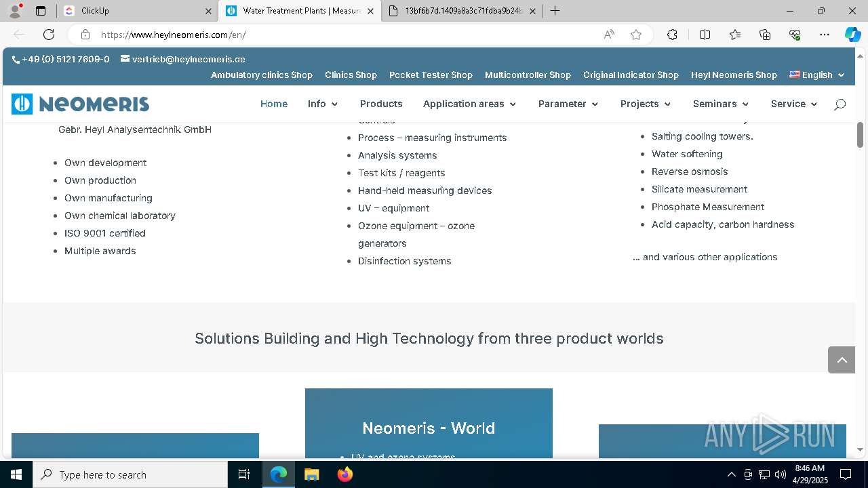Image resolution: width=868 pixels, height=488 pixels.
Task: Toggle the split screen icon
Action: (x=705, y=35)
